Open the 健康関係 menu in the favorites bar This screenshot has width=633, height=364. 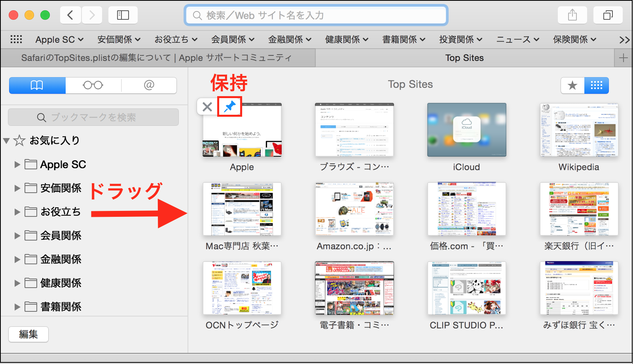pyautogui.click(x=347, y=40)
